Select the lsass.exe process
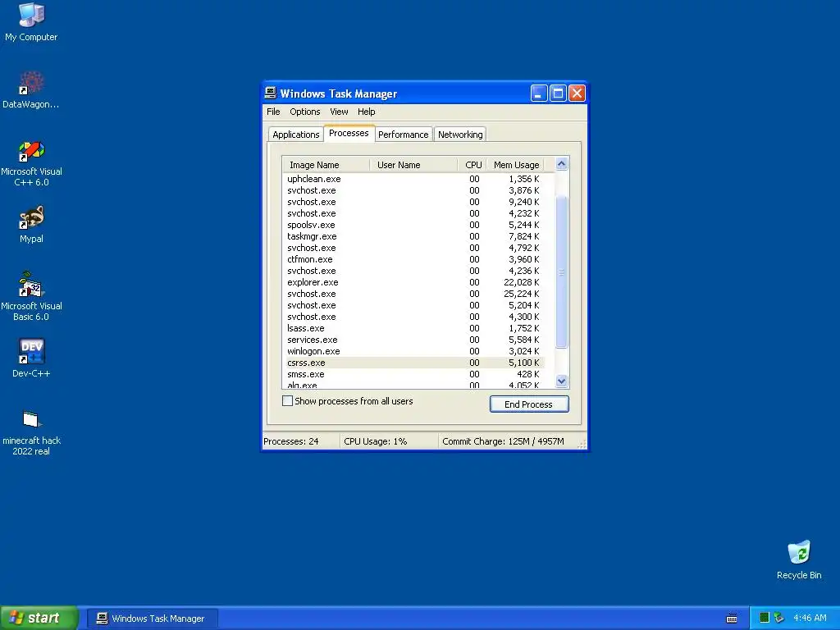Image resolution: width=840 pixels, height=630 pixels. (x=413, y=328)
